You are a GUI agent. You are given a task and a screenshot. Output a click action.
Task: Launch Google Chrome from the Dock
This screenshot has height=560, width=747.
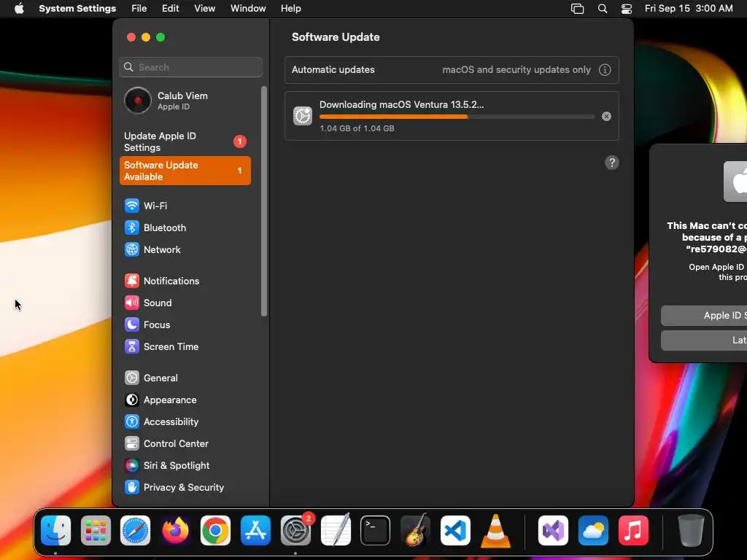coord(215,530)
